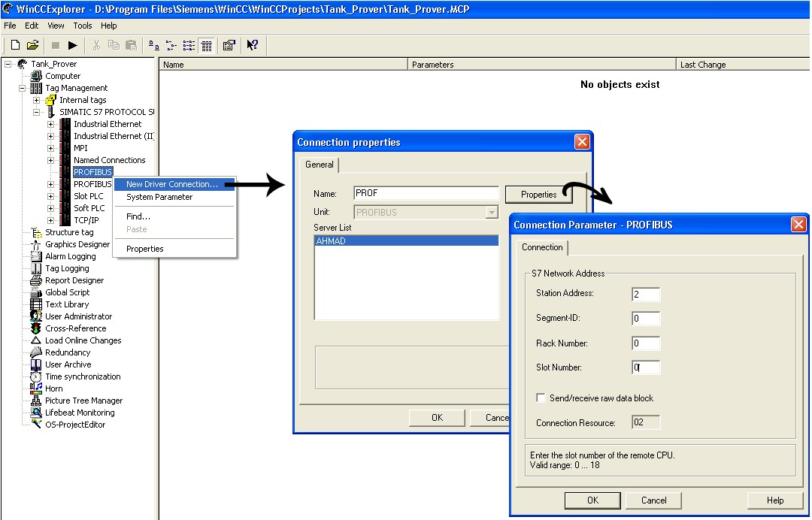Viewport: 812px width, 520px height.
Task: Switch to list view icon
Action: [189, 46]
